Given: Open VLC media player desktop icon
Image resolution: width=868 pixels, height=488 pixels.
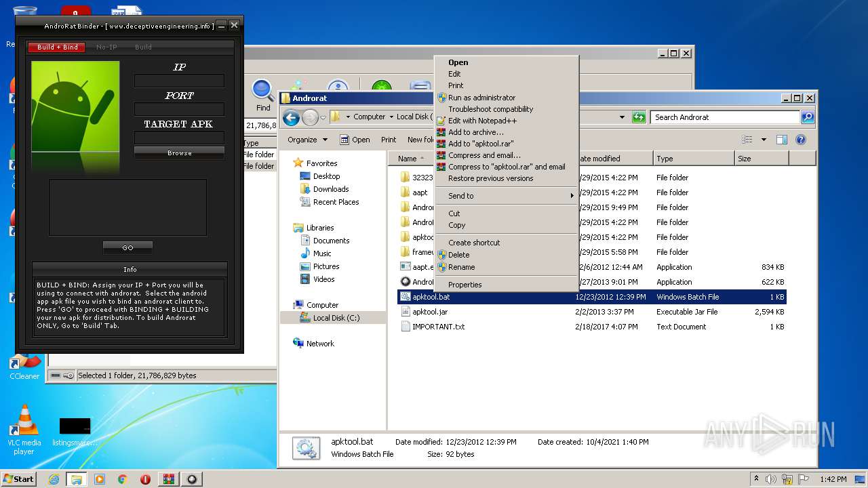Looking at the screenshot, I should tap(24, 430).
